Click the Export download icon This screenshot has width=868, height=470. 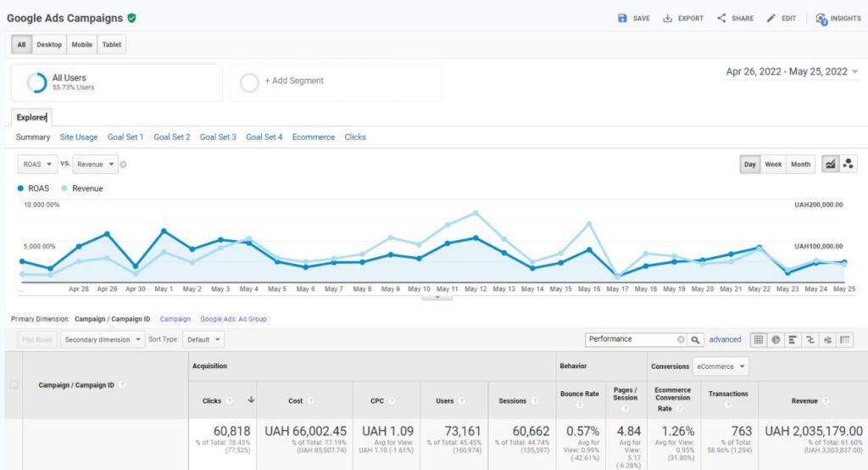[668, 18]
